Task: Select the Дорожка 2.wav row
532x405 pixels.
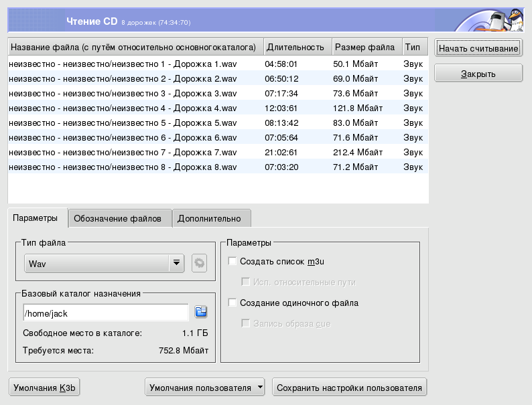Action: (x=218, y=78)
